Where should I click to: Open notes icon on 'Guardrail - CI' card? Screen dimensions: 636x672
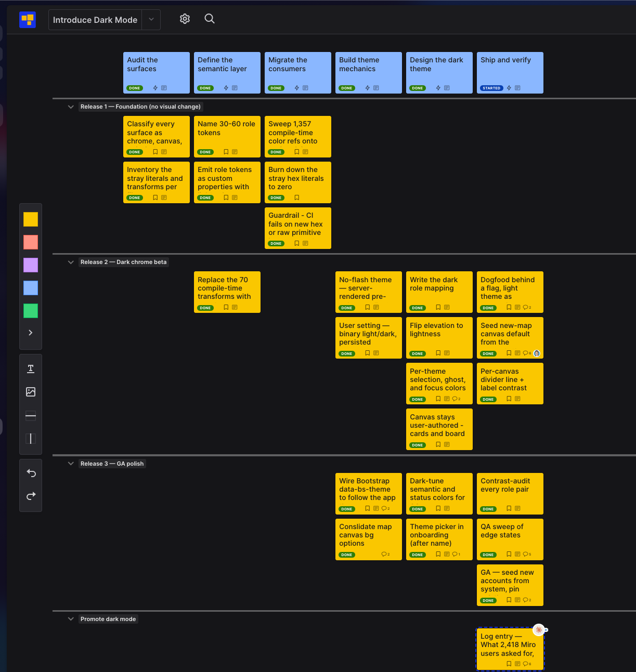(305, 243)
